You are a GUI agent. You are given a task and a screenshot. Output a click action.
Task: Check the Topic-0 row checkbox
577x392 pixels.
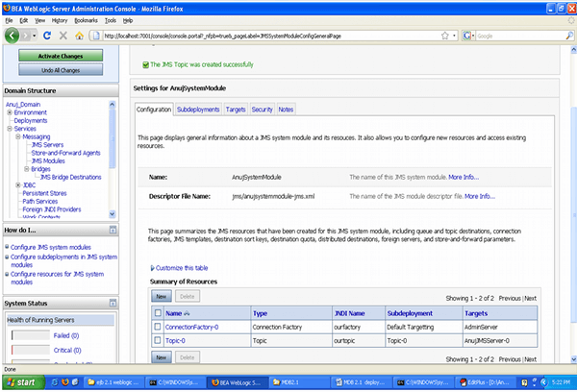pyautogui.click(x=157, y=340)
